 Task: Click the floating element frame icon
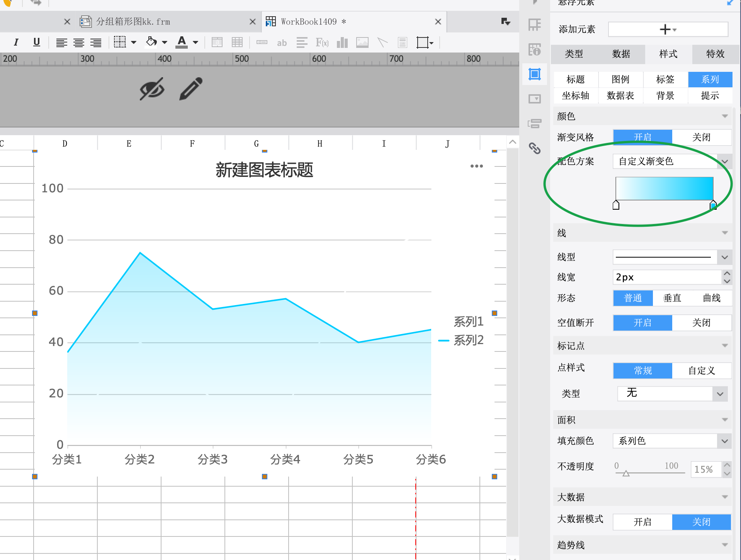423,42
